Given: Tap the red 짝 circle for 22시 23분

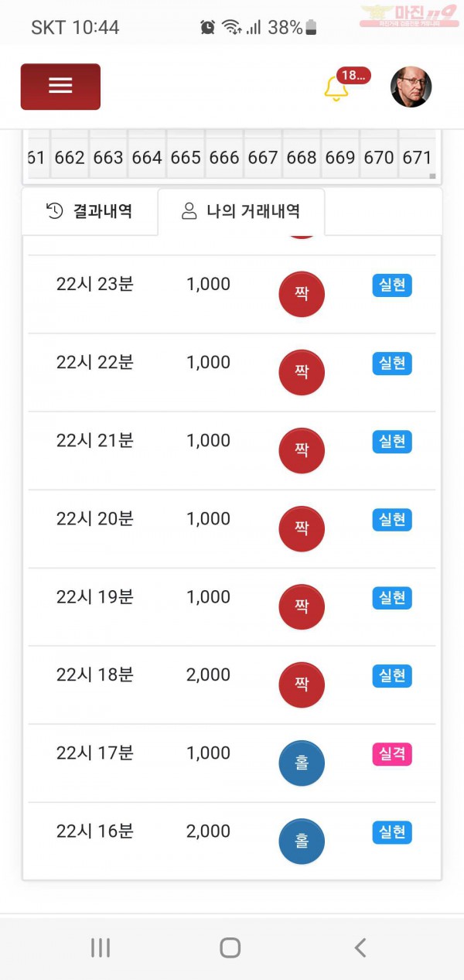Looking at the screenshot, I should pyautogui.click(x=302, y=295).
